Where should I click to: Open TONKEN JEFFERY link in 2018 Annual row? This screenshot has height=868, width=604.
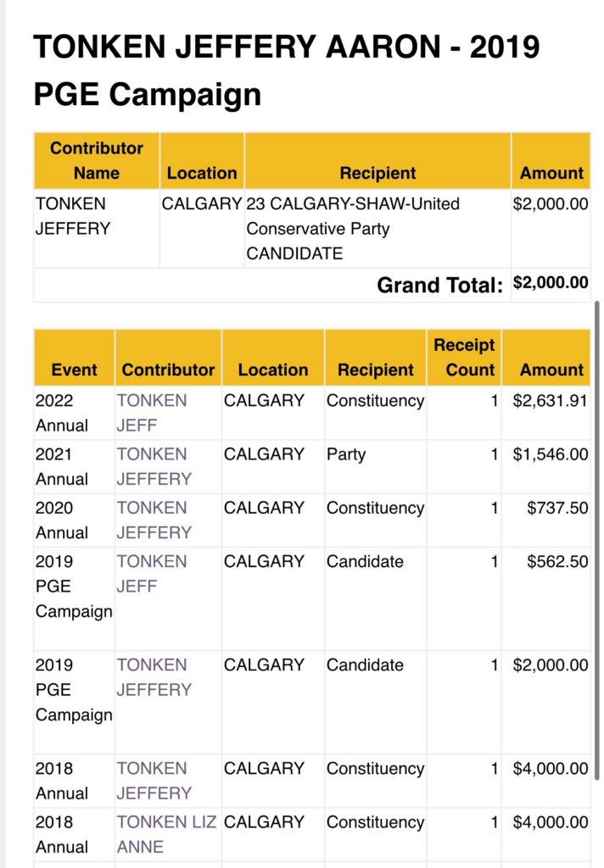coord(154,781)
